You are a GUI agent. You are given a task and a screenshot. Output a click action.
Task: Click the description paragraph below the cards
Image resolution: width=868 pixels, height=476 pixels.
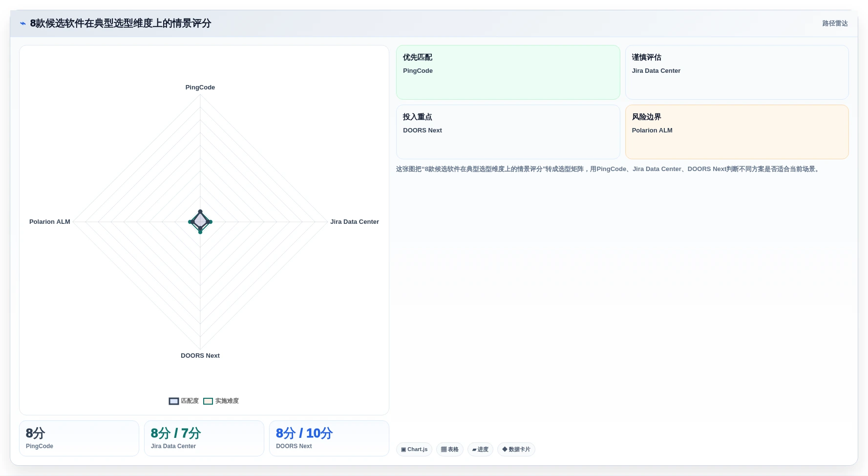(609, 169)
